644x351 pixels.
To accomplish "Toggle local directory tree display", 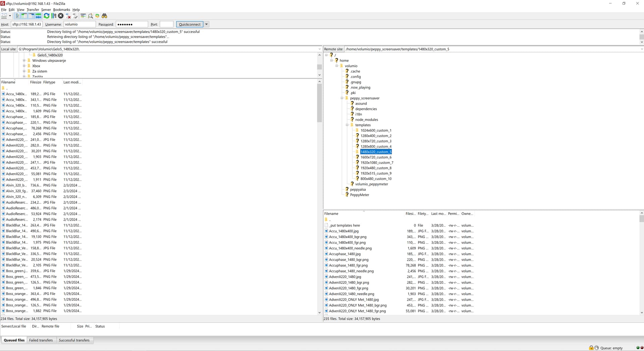I will tap(24, 16).
